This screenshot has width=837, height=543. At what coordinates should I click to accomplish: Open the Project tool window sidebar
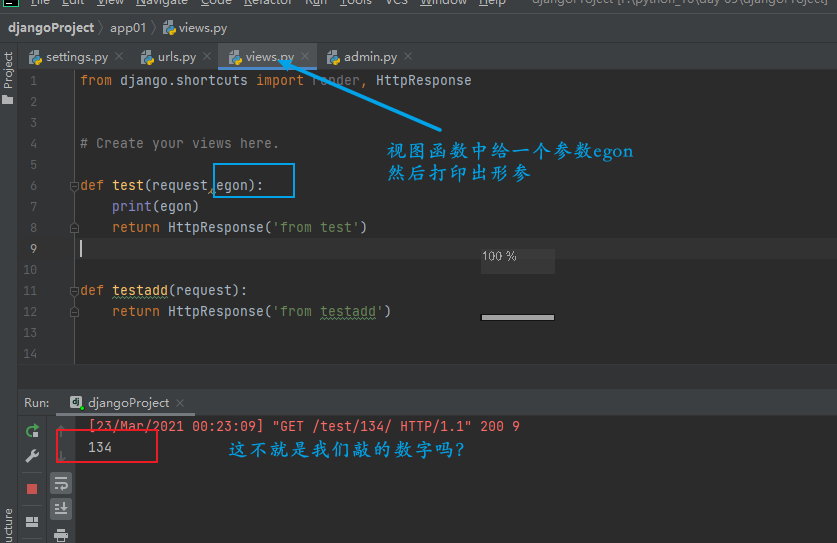point(8,78)
